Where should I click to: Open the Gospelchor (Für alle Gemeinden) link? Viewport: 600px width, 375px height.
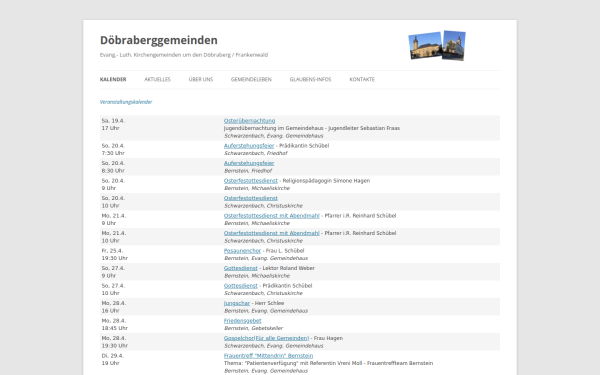(x=266, y=338)
